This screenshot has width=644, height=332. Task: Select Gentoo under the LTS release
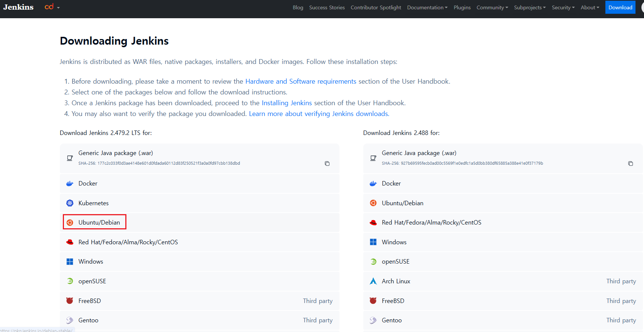tap(200, 320)
